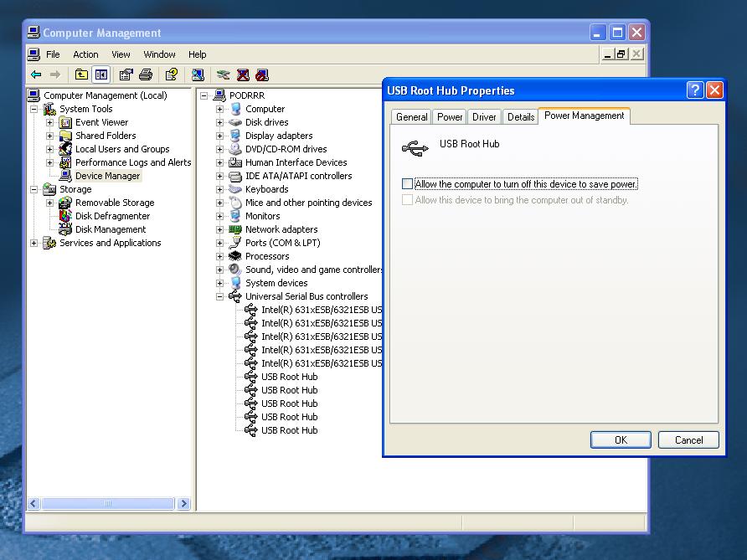The image size is (747, 560).
Task: Click the tree pane scroll left arrow
Action: coord(33,503)
